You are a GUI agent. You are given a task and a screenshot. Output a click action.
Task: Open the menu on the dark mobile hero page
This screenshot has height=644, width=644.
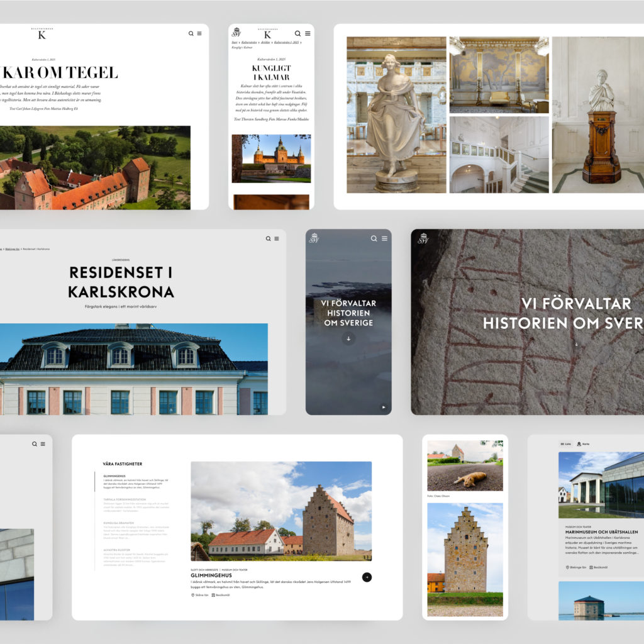384,238
